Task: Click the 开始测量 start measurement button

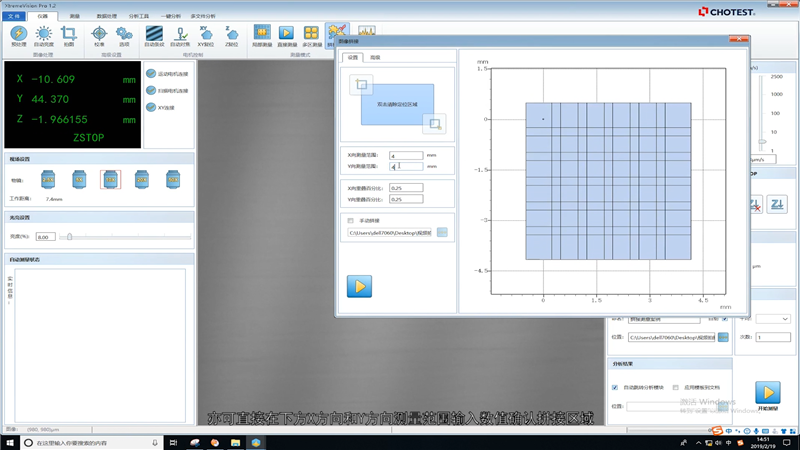Action: tap(766, 392)
